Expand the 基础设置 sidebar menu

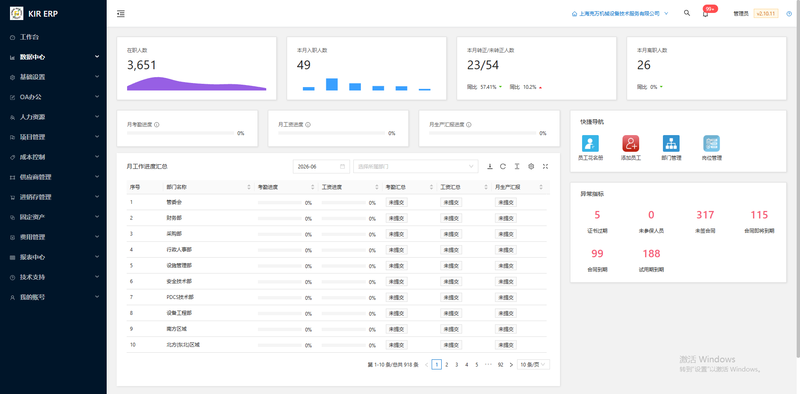coord(54,77)
